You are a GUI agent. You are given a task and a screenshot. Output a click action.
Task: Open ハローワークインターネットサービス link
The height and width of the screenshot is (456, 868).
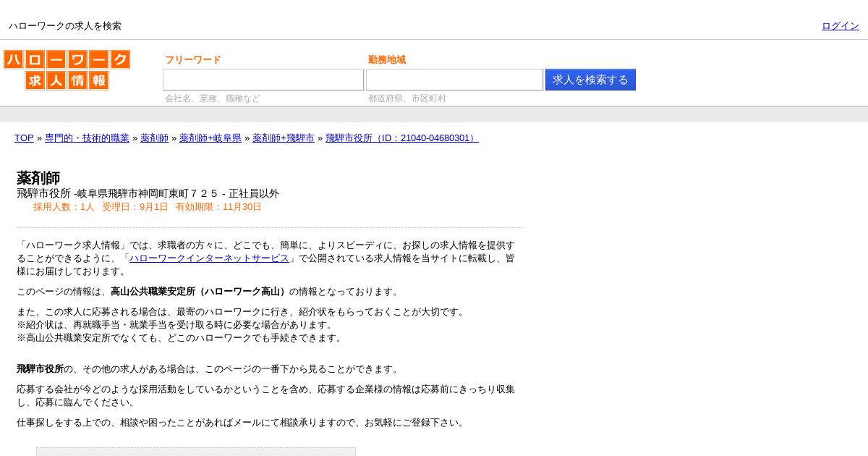(209, 258)
